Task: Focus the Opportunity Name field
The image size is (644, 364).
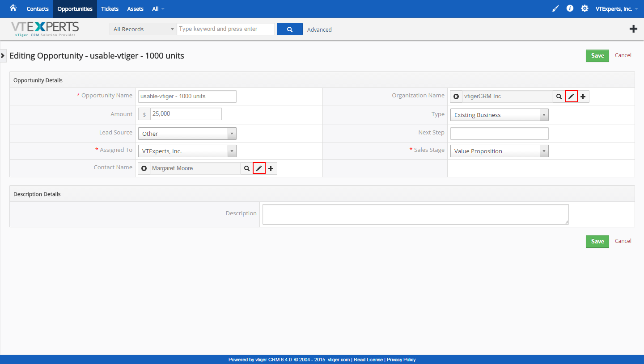Action: pos(187,96)
